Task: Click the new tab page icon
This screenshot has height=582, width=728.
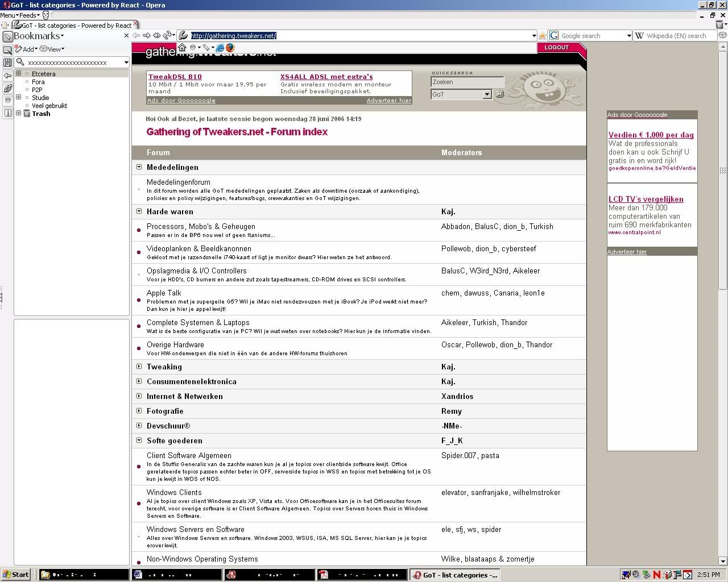Action: (5, 25)
